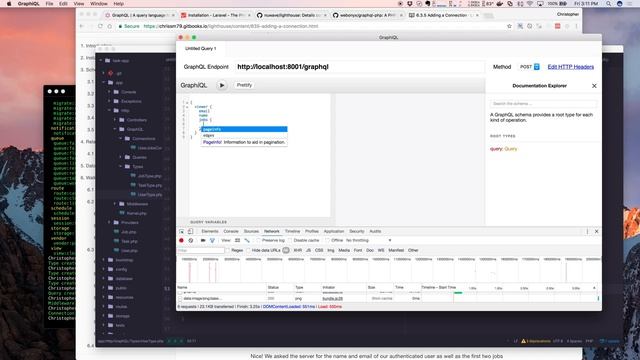Toggle the Offline checkbox
The width and height of the screenshot is (640, 360).
tap(328, 240)
